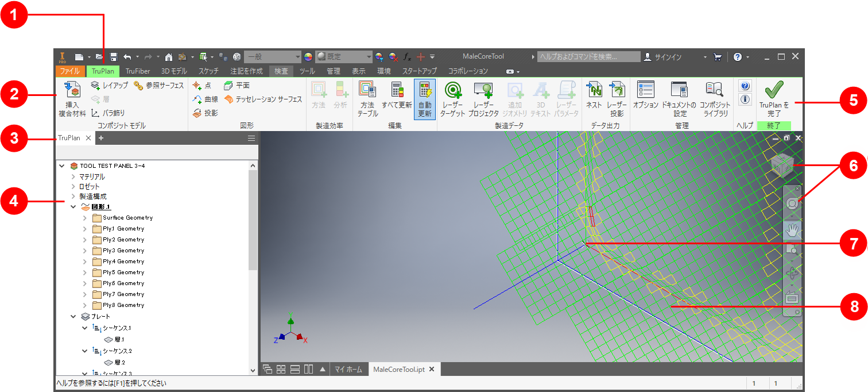The image size is (868, 392).
Task: Click the ViewCube in the viewport
Action: click(x=782, y=166)
